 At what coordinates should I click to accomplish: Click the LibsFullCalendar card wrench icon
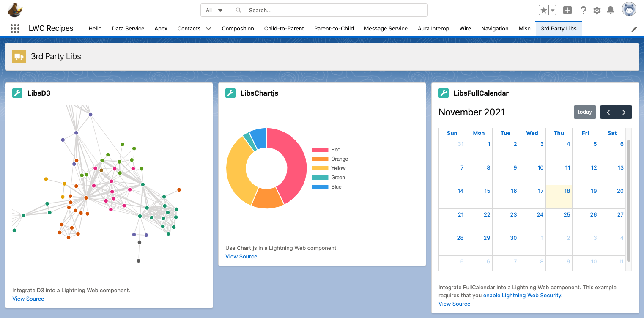[444, 93]
